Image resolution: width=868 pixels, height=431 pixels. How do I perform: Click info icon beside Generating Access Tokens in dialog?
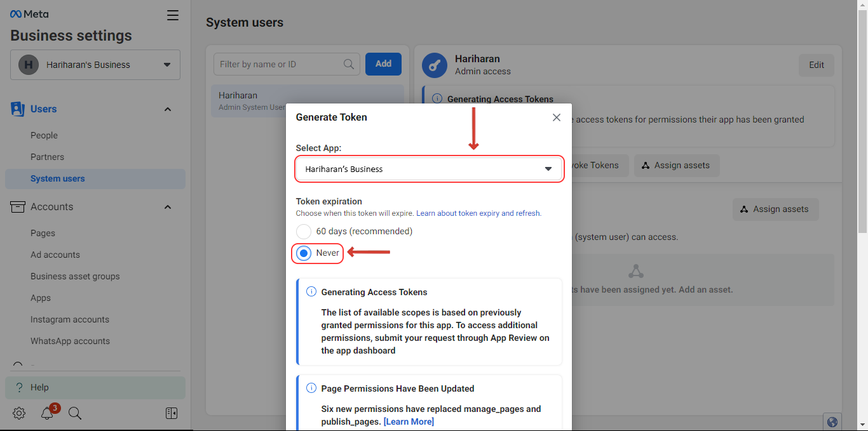click(311, 292)
